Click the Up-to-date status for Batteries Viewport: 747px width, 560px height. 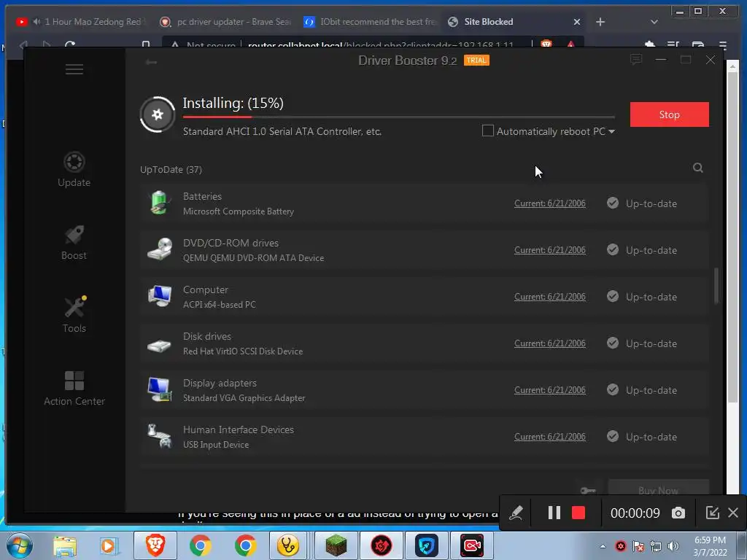tap(642, 203)
